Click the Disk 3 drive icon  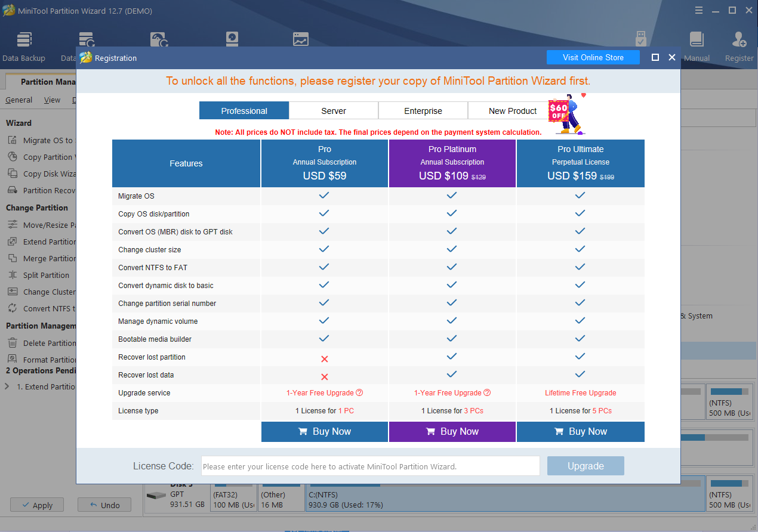pyautogui.click(x=156, y=496)
